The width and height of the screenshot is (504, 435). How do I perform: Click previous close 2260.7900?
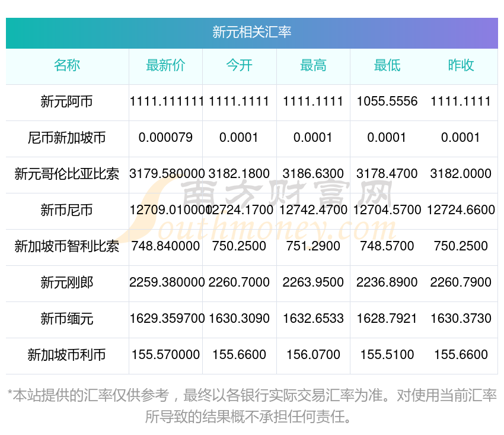(461, 282)
